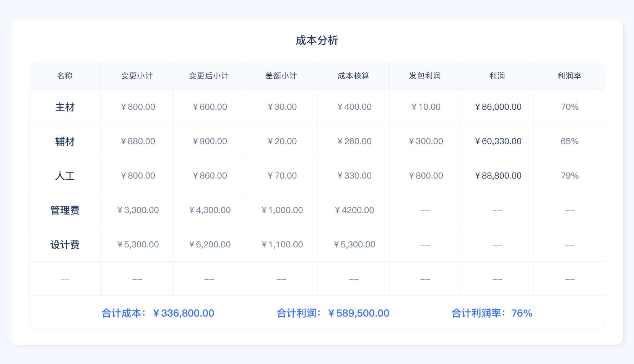
Task: Click the "￥4,300.00" cell in 管理费 row
Action: pyautogui.click(x=209, y=210)
